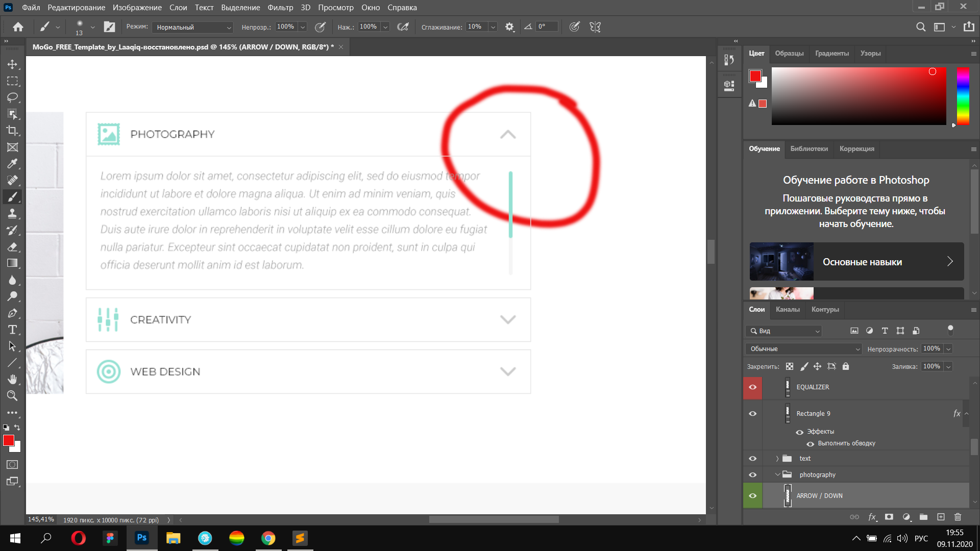Hide the ARROW / DOWN layer
This screenshot has width=980, height=551.
tap(752, 496)
